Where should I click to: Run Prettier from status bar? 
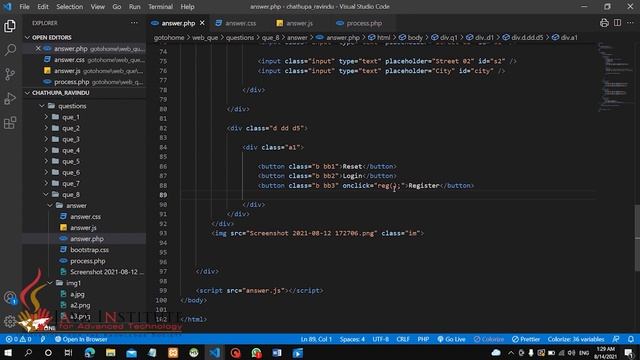tap(526, 339)
